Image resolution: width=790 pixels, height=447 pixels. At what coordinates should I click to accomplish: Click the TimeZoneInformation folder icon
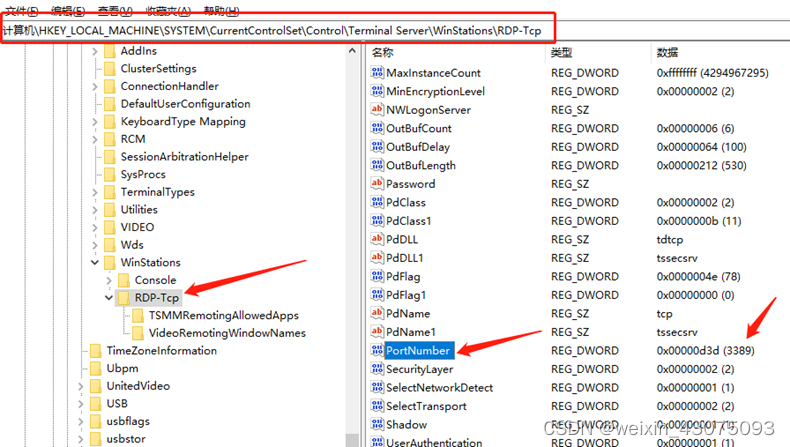pos(96,350)
